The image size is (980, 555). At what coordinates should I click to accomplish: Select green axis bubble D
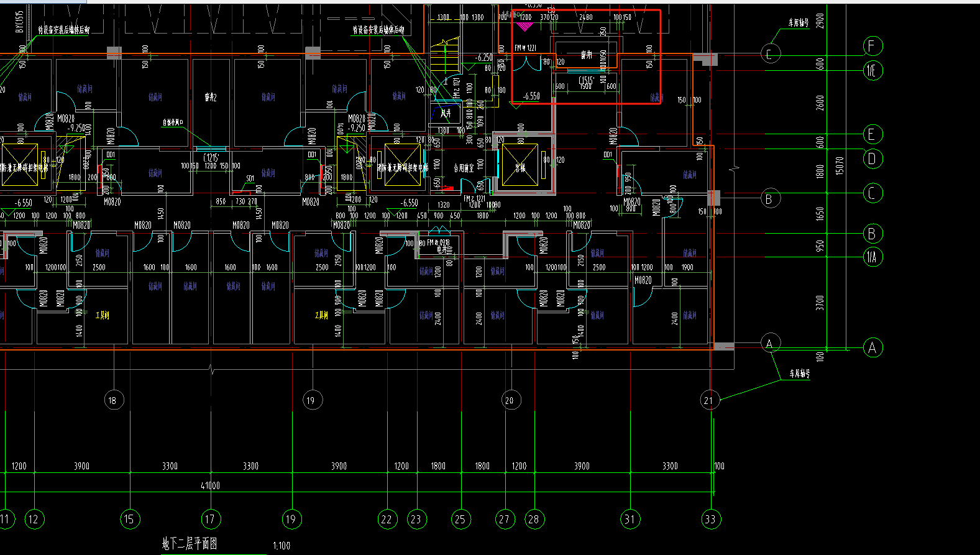(872, 159)
